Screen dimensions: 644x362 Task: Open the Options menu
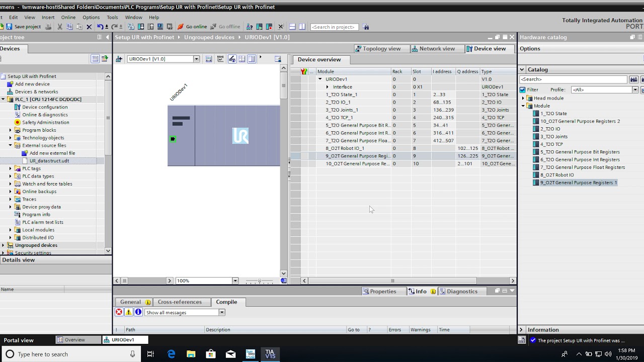(x=91, y=17)
